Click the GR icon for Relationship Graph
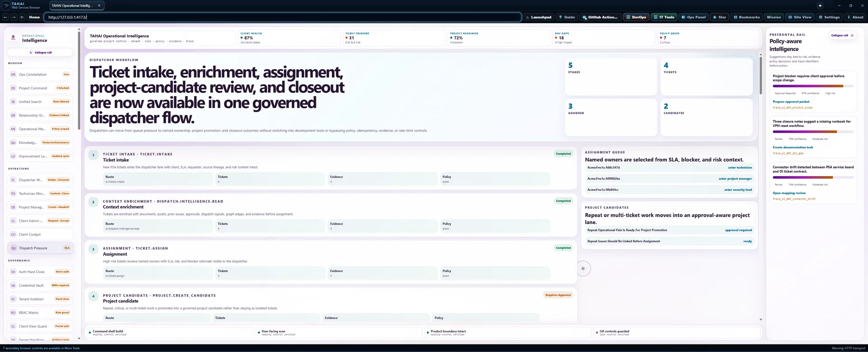The image size is (868, 352). (13, 115)
